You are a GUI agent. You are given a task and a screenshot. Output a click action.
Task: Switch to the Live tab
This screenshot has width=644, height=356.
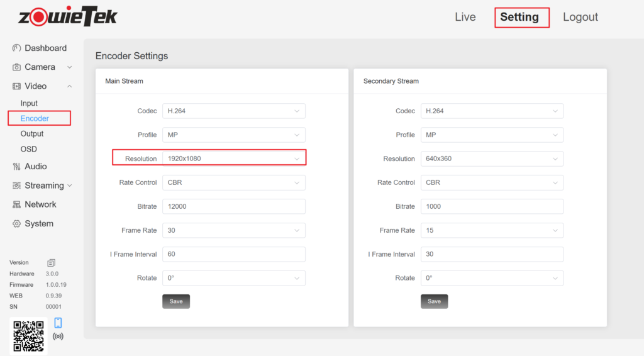465,17
